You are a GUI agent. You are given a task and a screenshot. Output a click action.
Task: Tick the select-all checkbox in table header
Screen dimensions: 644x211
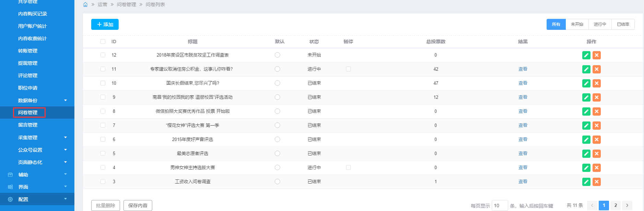pos(103,42)
